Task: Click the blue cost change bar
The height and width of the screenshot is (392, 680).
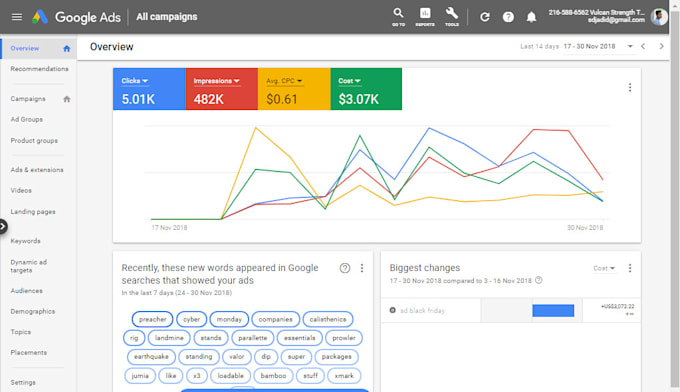Action: tap(553, 310)
